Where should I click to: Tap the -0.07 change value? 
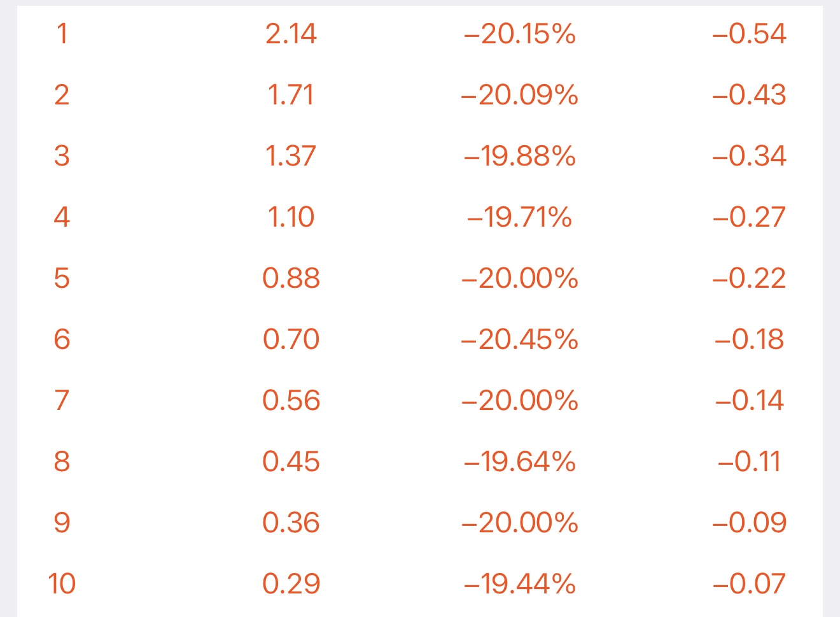(749, 584)
